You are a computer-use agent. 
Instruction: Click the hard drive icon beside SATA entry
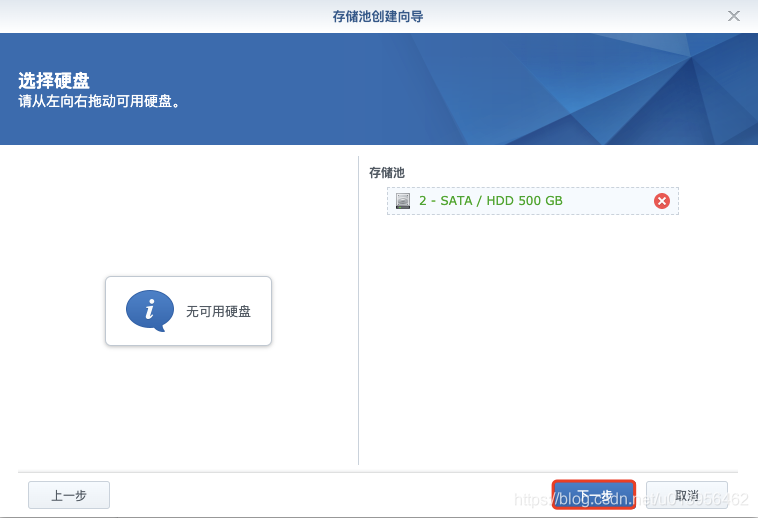403,201
